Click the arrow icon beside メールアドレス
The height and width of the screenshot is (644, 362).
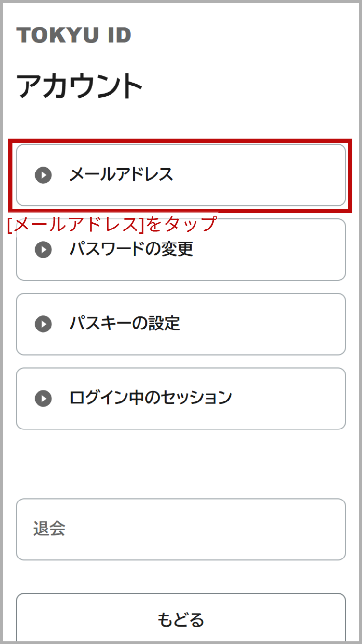tap(43, 175)
